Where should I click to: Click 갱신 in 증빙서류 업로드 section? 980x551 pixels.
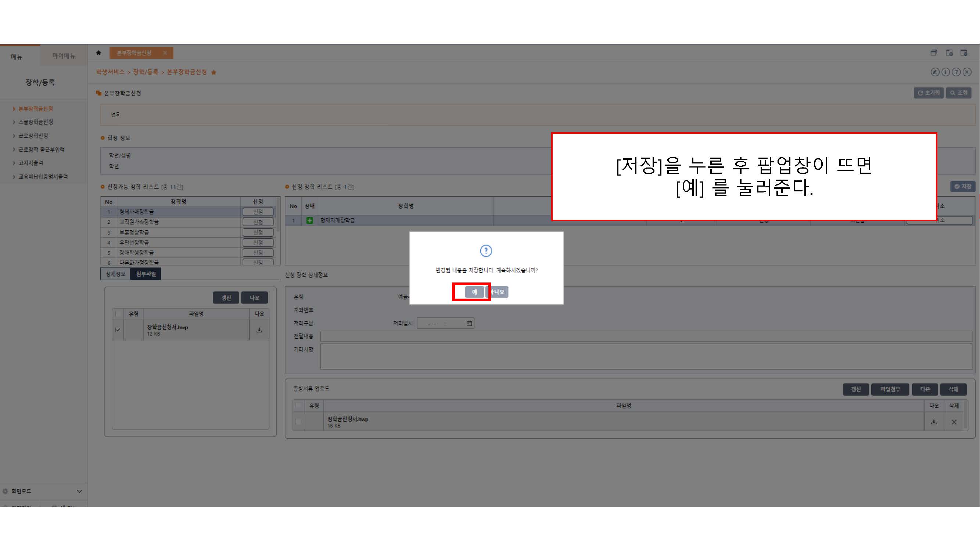pos(856,389)
